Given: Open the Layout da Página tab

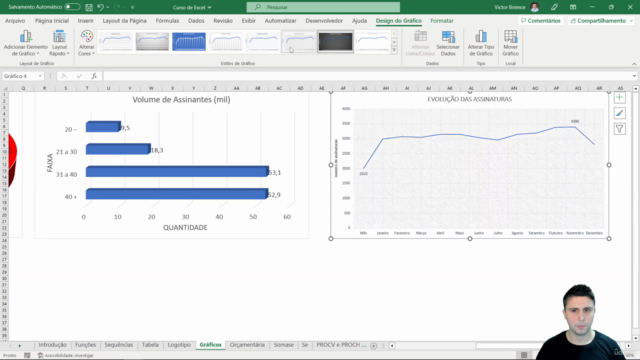Looking at the screenshot, I should 124,21.
